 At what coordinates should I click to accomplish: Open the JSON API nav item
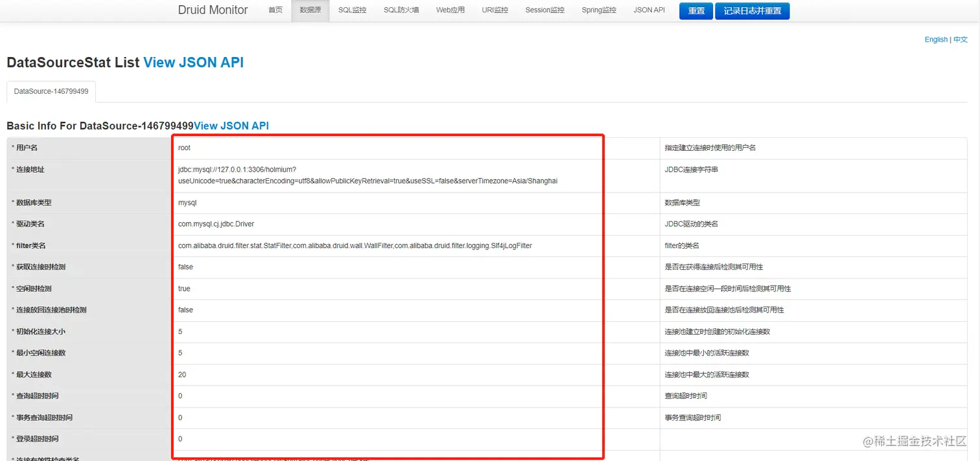[x=649, y=10]
